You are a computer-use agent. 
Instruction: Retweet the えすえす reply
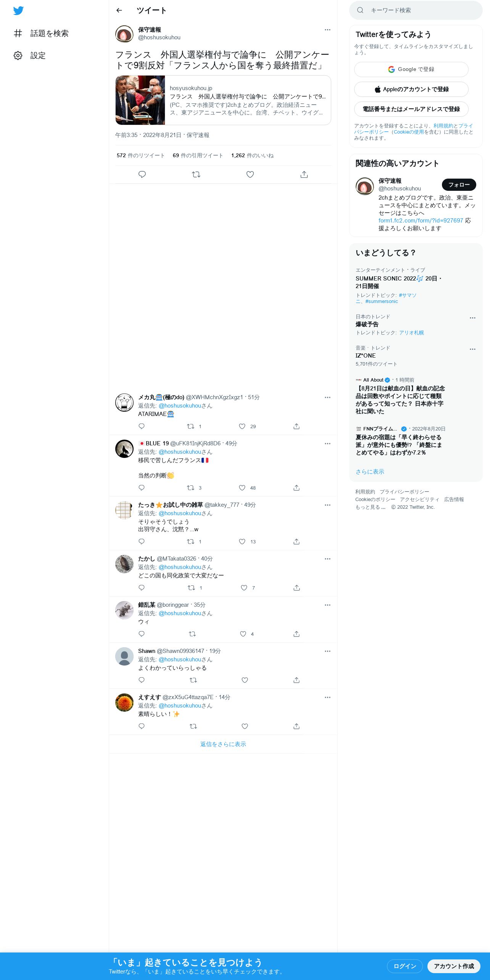[193, 726]
